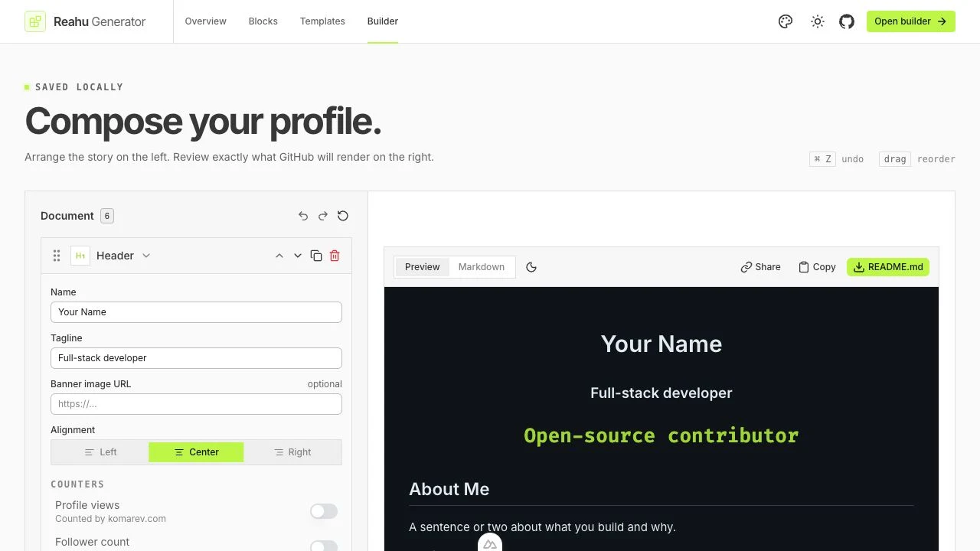Click the Document block count badge

(x=107, y=216)
